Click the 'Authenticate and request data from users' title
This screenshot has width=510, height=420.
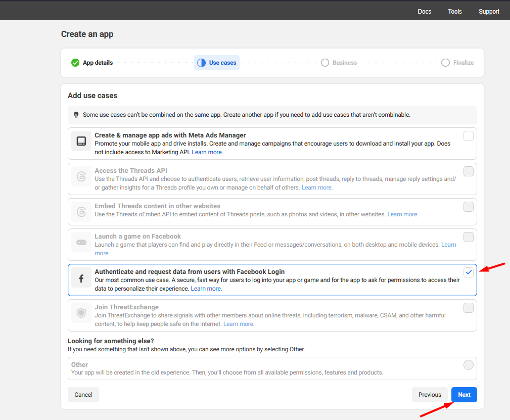pos(190,271)
